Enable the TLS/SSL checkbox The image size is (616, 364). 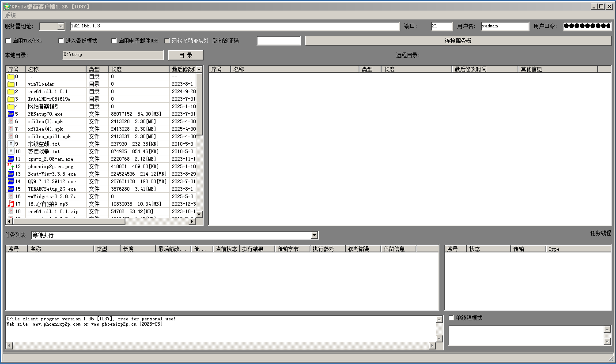click(8, 41)
